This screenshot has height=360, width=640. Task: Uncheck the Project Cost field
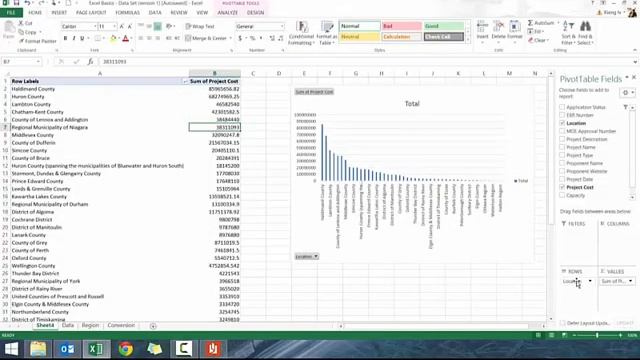point(562,187)
